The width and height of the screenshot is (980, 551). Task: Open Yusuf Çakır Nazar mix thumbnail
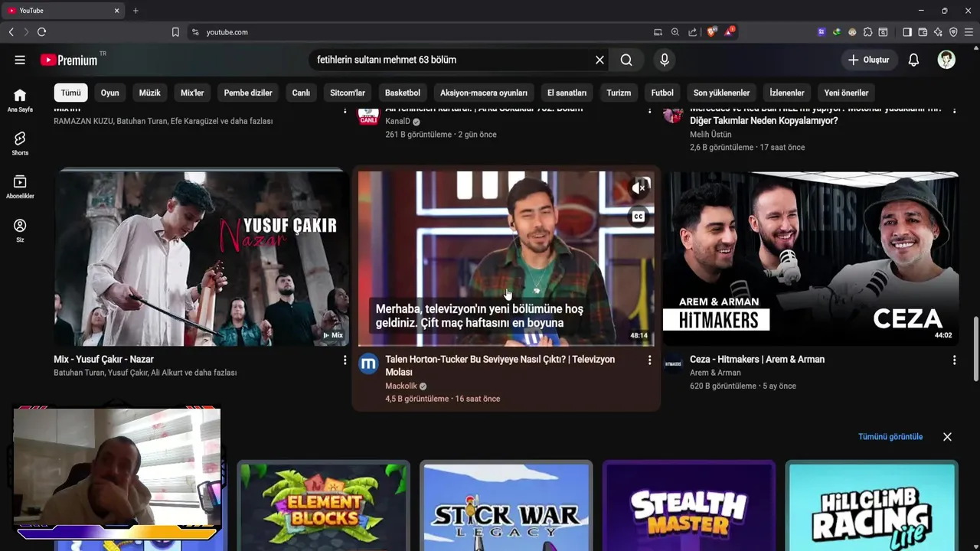pos(201,258)
